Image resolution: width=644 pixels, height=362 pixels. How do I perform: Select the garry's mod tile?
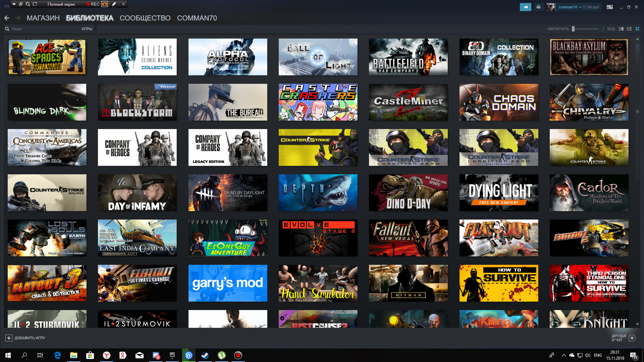(x=228, y=283)
